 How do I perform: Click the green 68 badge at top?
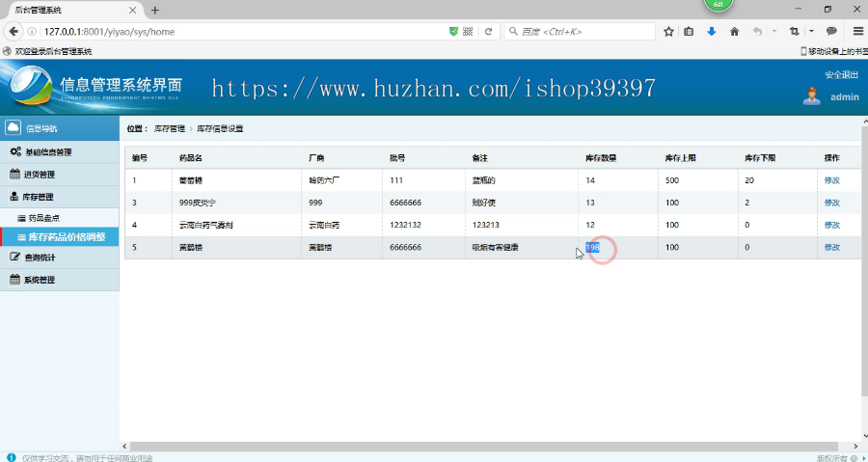pyautogui.click(x=718, y=5)
